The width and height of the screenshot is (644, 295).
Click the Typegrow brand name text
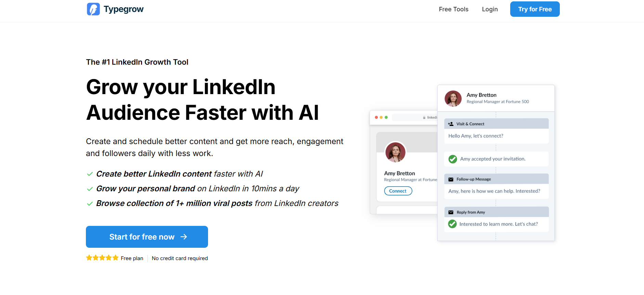[x=124, y=9]
